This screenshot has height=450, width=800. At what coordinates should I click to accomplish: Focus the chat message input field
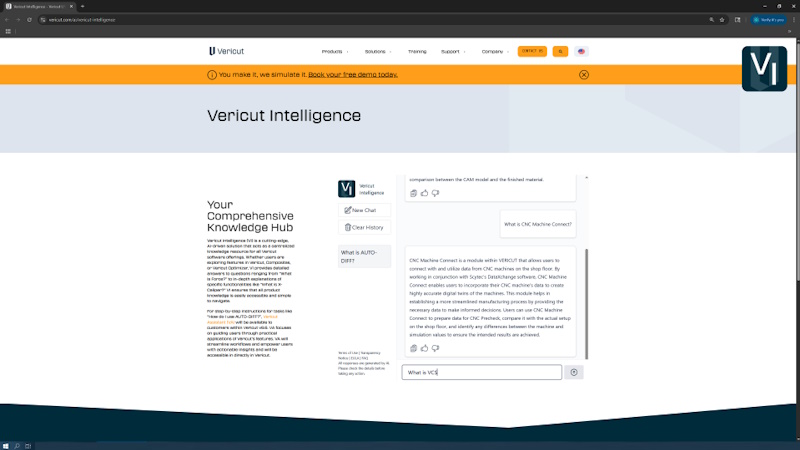point(482,372)
